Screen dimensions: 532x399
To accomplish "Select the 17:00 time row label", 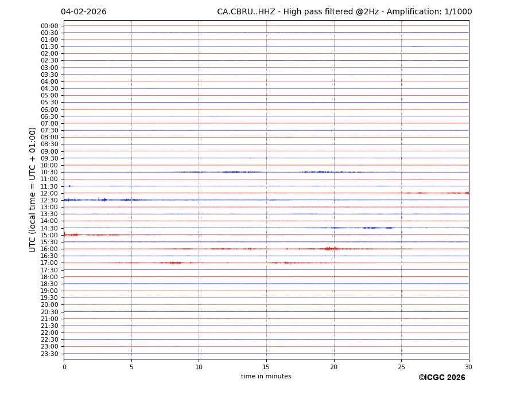I will click(49, 263).
